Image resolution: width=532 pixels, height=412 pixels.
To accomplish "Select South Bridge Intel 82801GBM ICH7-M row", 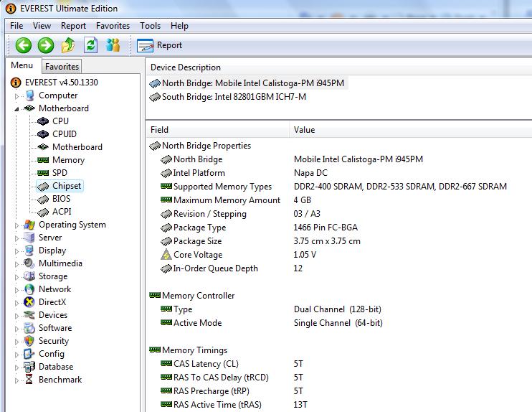I will tap(228, 97).
